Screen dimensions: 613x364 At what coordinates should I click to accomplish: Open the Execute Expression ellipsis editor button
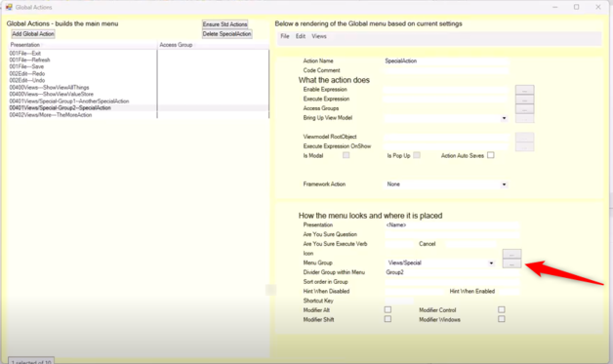524,100
